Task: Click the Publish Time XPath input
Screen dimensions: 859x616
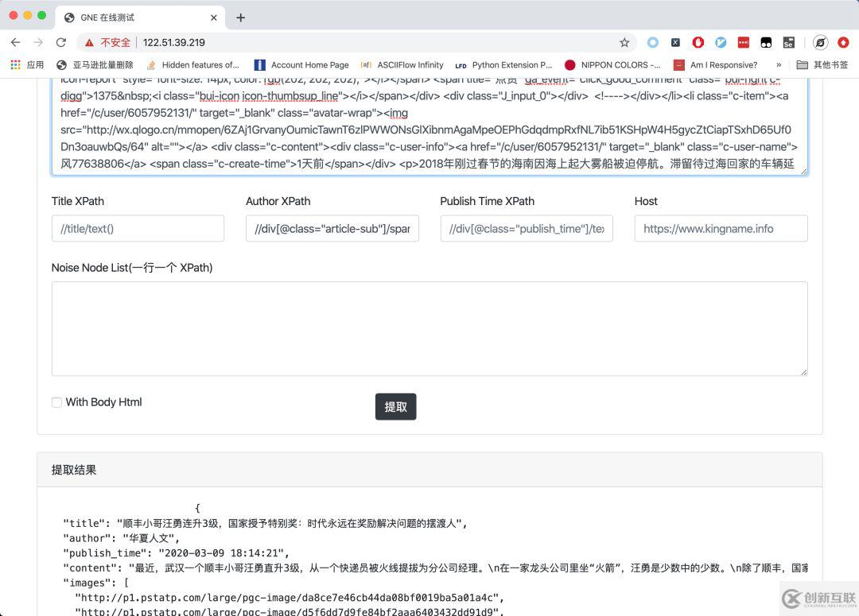Action: (x=527, y=228)
